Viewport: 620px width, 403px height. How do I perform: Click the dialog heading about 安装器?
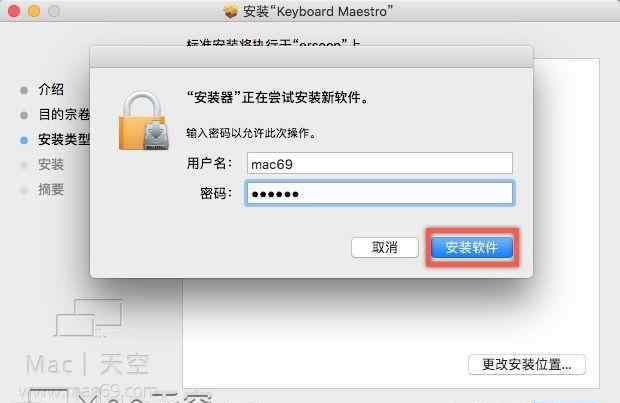[x=278, y=97]
